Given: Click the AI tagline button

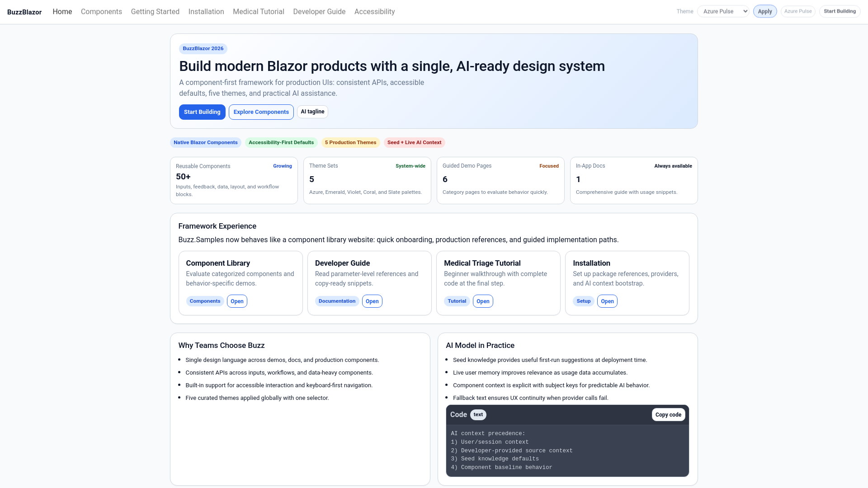Looking at the screenshot, I should pos(312,112).
